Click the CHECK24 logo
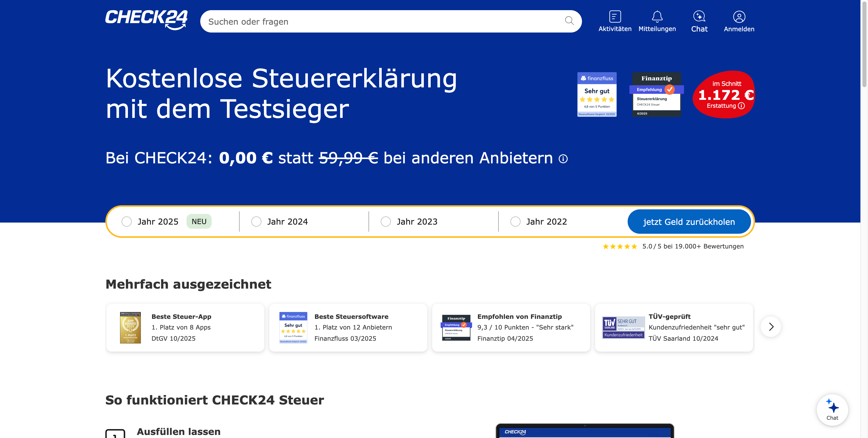868x438 pixels. coord(146,20)
